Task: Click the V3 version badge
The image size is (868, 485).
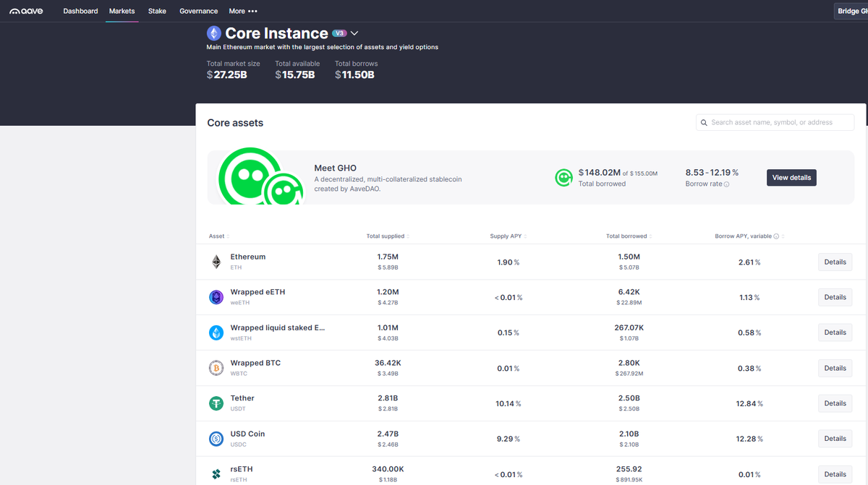Action: point(339,33)
